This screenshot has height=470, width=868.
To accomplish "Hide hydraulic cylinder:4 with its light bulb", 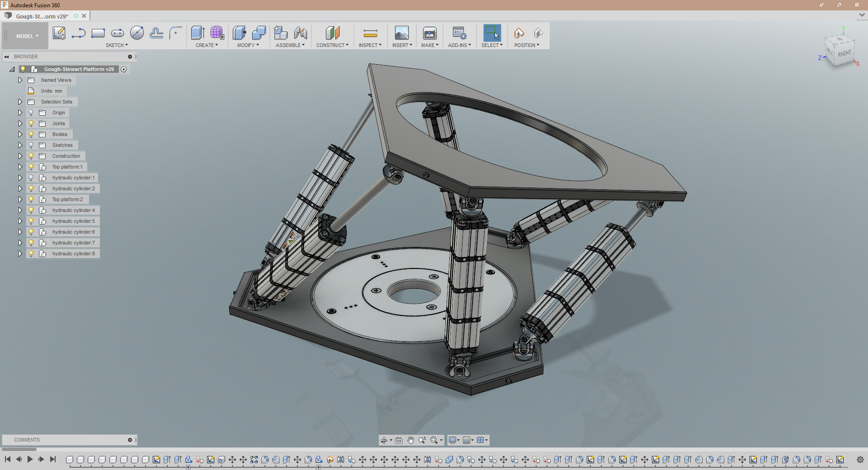I will 31,210.
